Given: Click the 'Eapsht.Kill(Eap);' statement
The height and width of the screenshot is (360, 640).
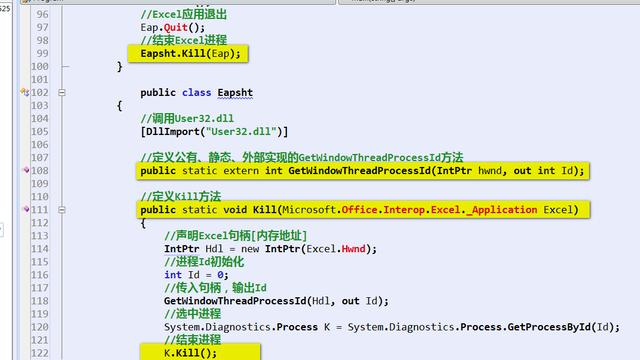Looking at the screenshot, I should pyautogui.click(x=190, y=53).
